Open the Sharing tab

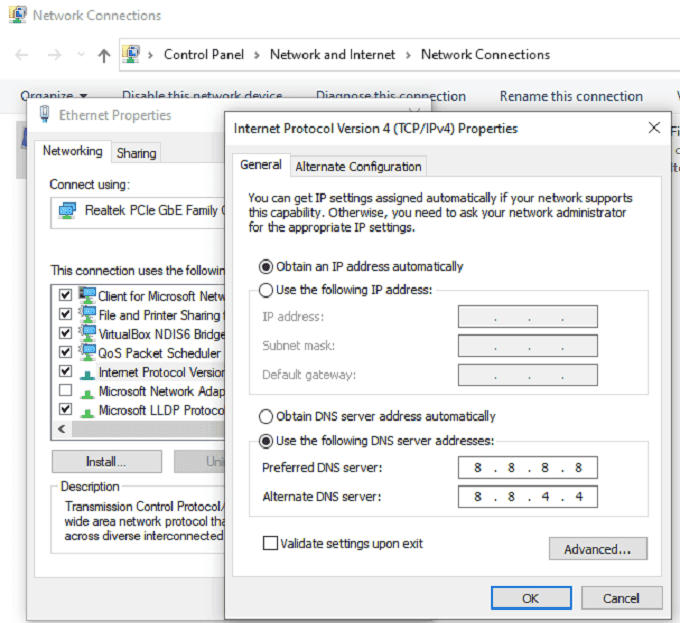click(x=136, y=153)
